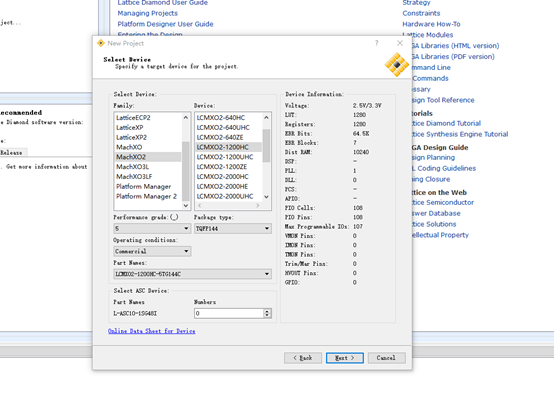Open Managing Projects link in start page

(148, 13)
